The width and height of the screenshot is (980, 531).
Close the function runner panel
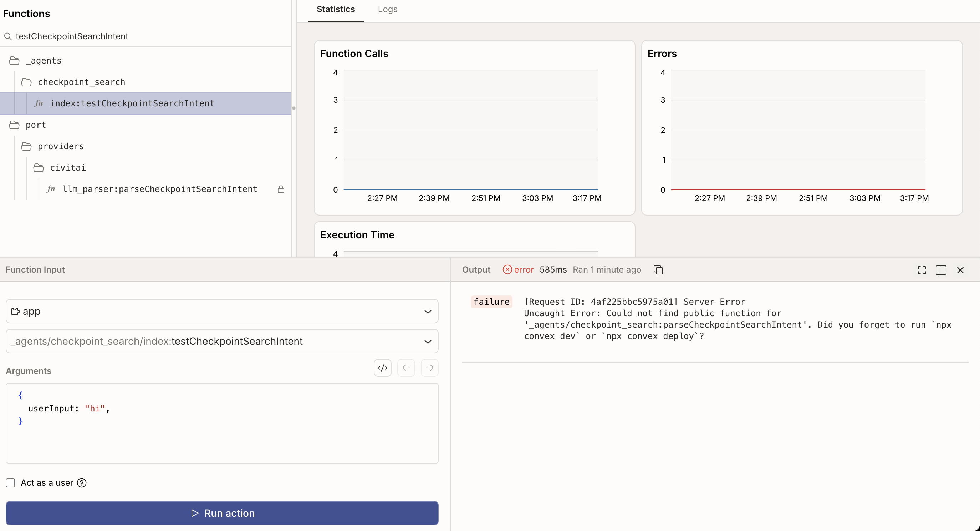tap(960, 270)
